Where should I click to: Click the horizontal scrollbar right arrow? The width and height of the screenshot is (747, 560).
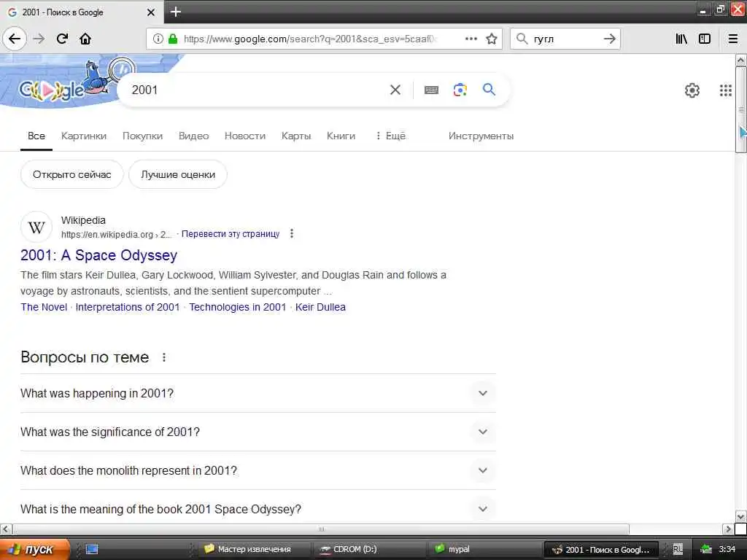[728, 529]
